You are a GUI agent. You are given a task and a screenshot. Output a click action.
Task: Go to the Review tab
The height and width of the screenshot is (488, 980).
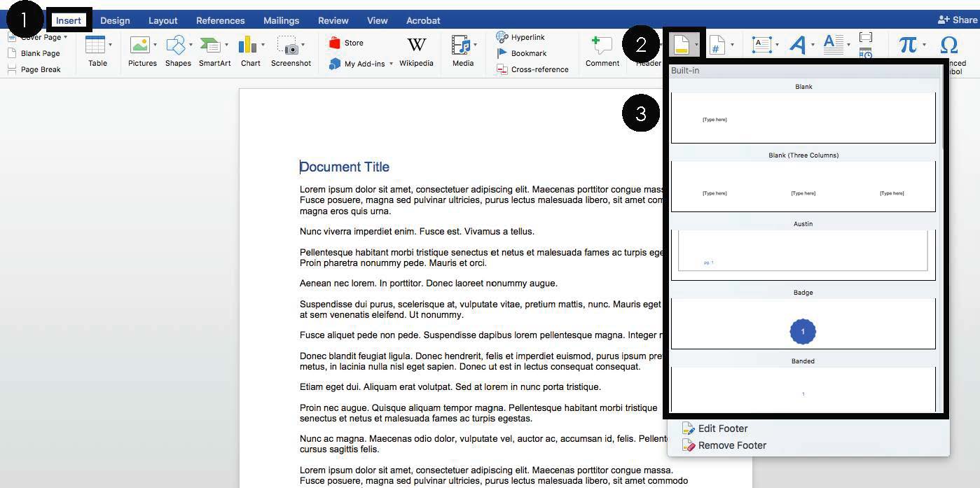333,20
